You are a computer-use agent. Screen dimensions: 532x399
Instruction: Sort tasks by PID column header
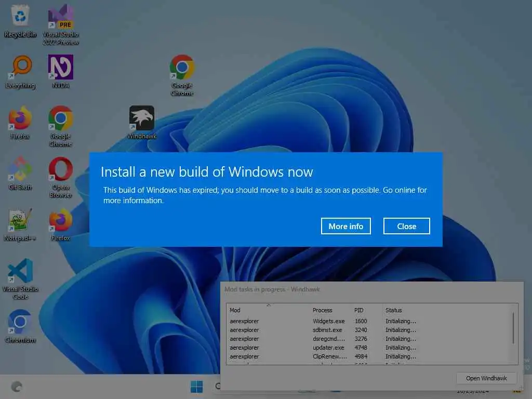367,310
